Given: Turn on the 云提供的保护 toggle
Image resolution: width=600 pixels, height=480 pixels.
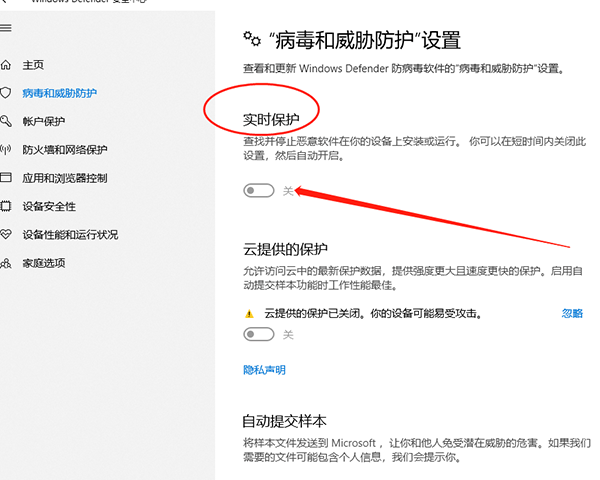Looking at the screenshot, I should tap(259, 335).
